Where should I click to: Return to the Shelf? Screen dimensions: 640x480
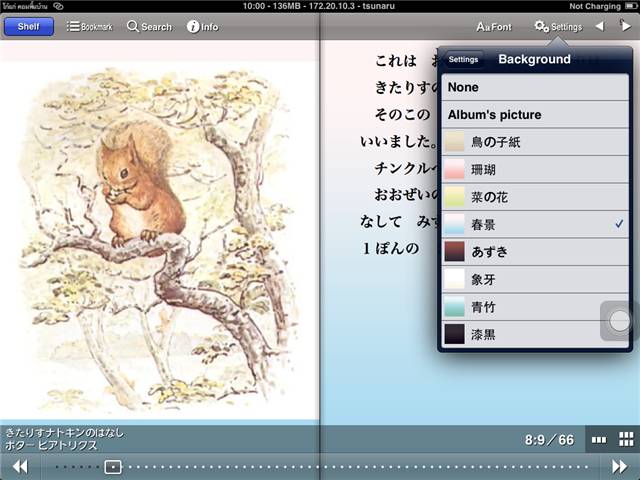(x=29, y=27)
